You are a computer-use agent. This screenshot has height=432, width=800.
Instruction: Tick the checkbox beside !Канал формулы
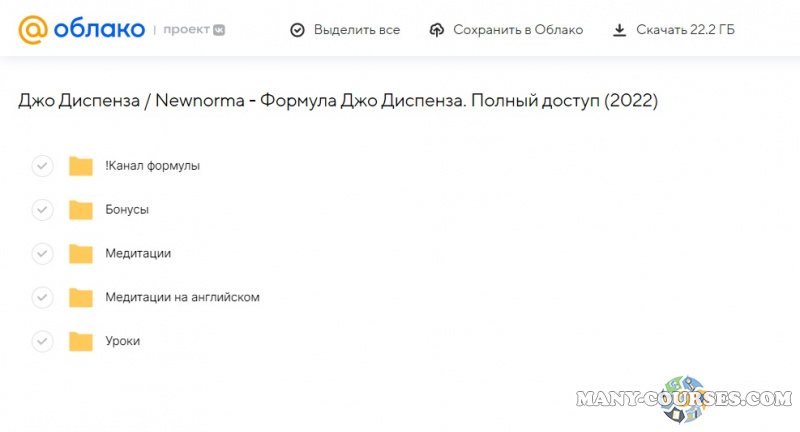coord(42,166)
